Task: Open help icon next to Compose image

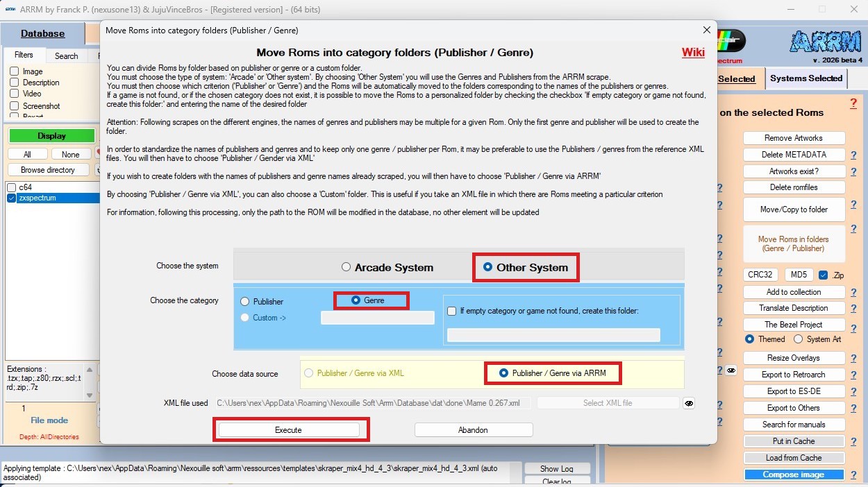Action: coord(853,475)
